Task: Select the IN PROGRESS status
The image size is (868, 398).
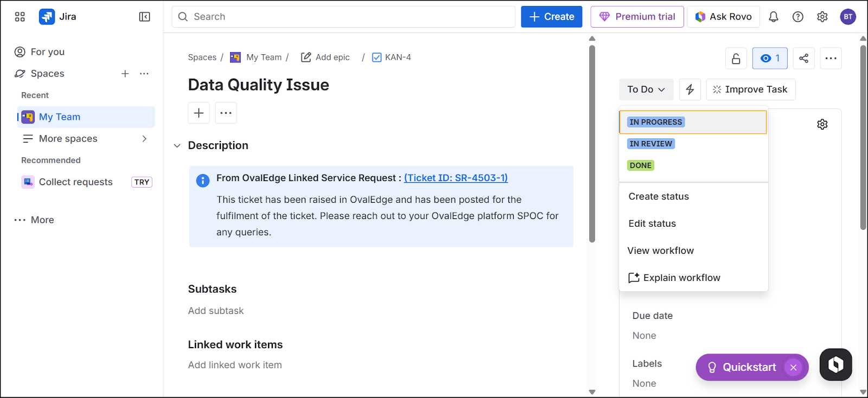Action: (x=656, y=122)
